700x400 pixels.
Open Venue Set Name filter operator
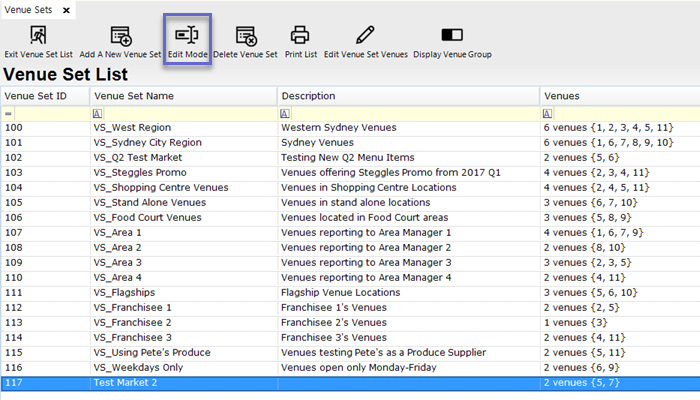tap(97, 114)
